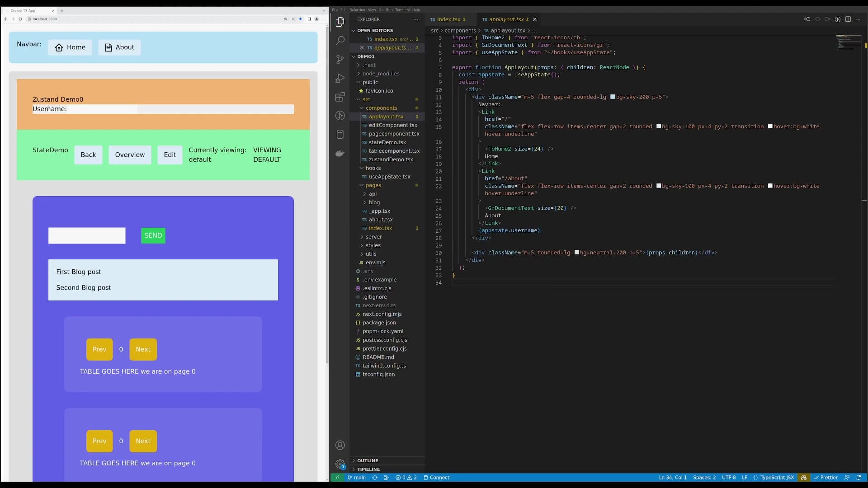Screen dimensions: 868x488
Task: Open the Run and Debug view
Action: pyautogui.click(x=340, y=79)
